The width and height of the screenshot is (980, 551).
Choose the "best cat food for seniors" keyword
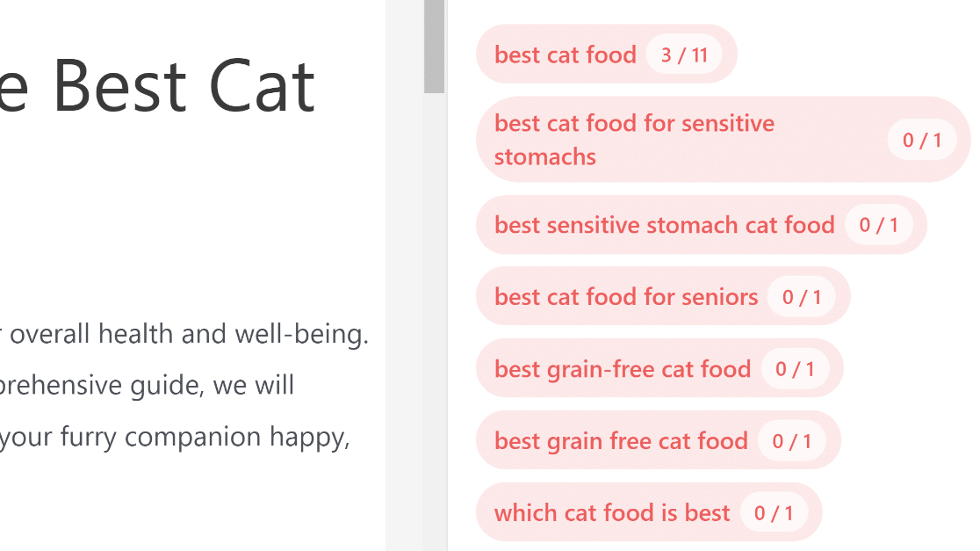(x=625, y=297)
